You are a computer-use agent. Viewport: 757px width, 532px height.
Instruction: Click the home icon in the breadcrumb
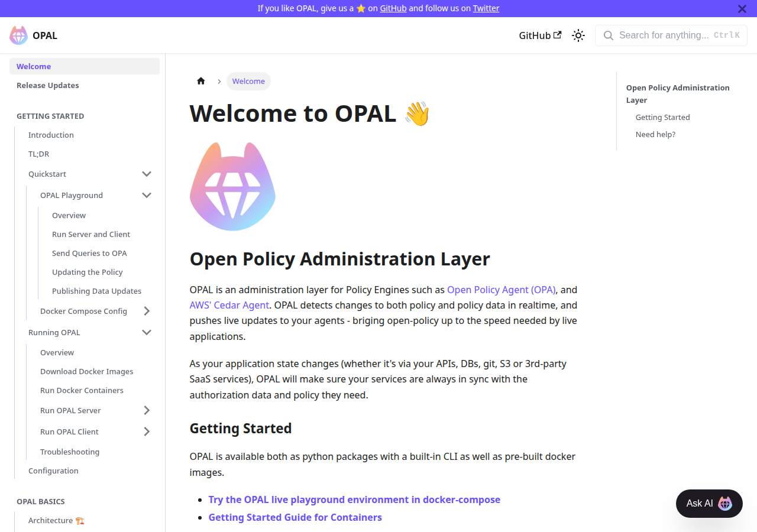201,81
